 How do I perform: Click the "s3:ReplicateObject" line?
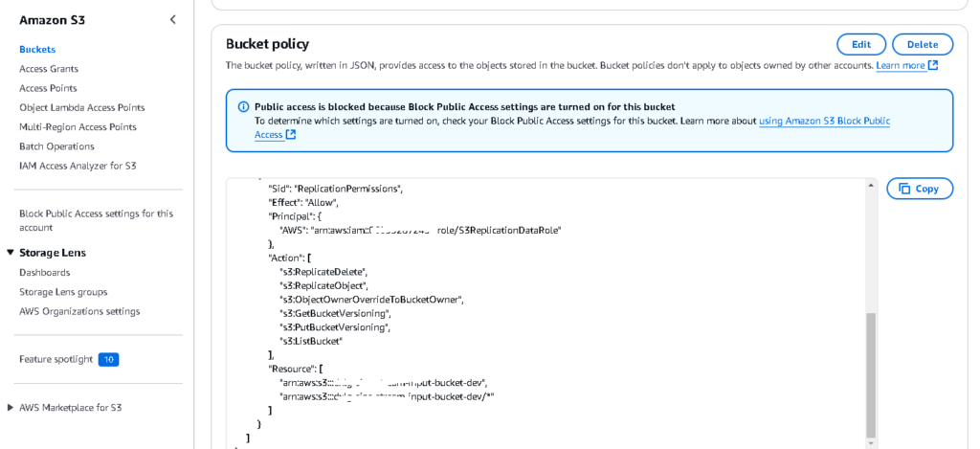[323, 286]
